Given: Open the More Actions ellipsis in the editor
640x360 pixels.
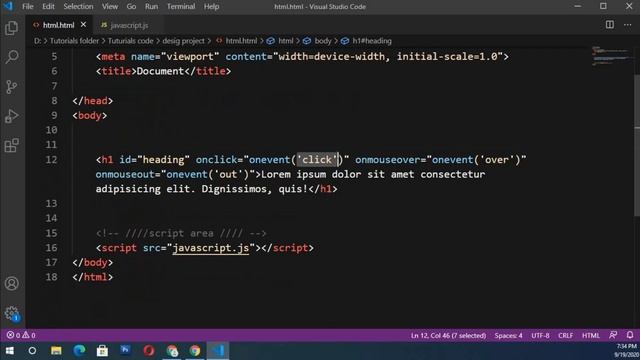Looking at the screenshot, I should tap(627, 25).
